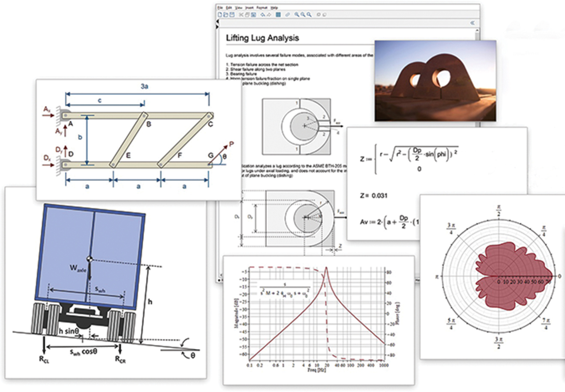
Task: Click the Save toolbar icon
Action: (x=232, y=15)
